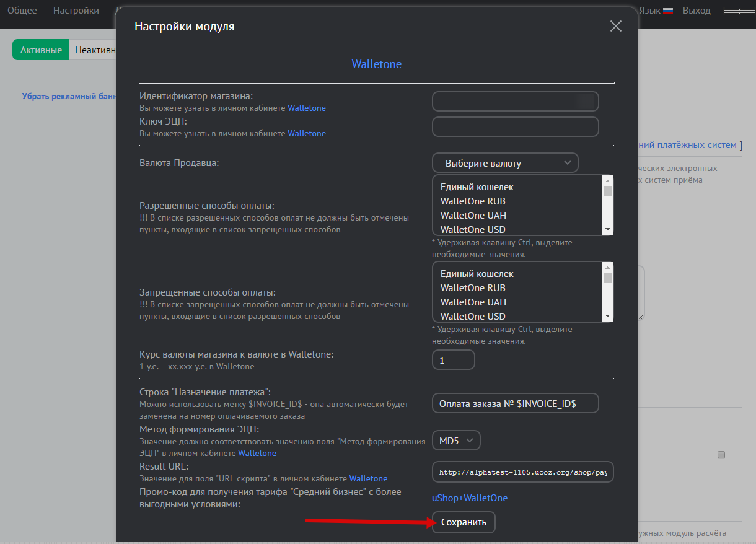The width and height of the screenshot is (756, 544).
Task: Toggle the checkbox on the right side of the page
Action: coord(721,455)
